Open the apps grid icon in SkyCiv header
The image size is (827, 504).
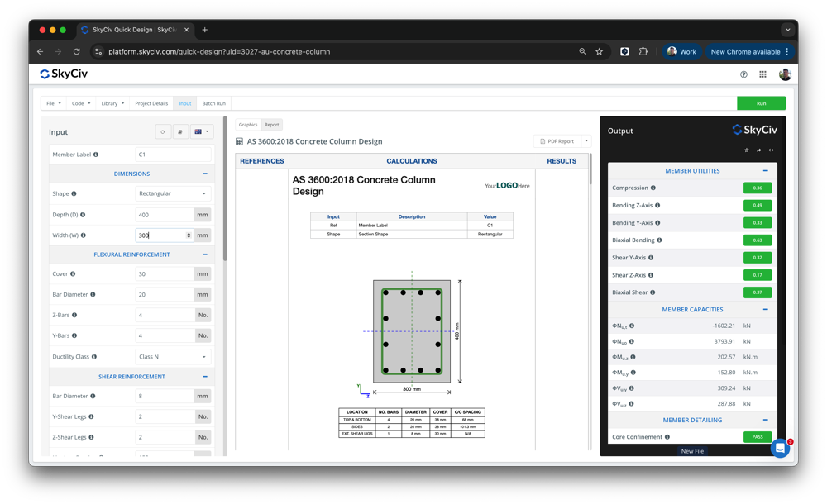click(x=762, y=74)
